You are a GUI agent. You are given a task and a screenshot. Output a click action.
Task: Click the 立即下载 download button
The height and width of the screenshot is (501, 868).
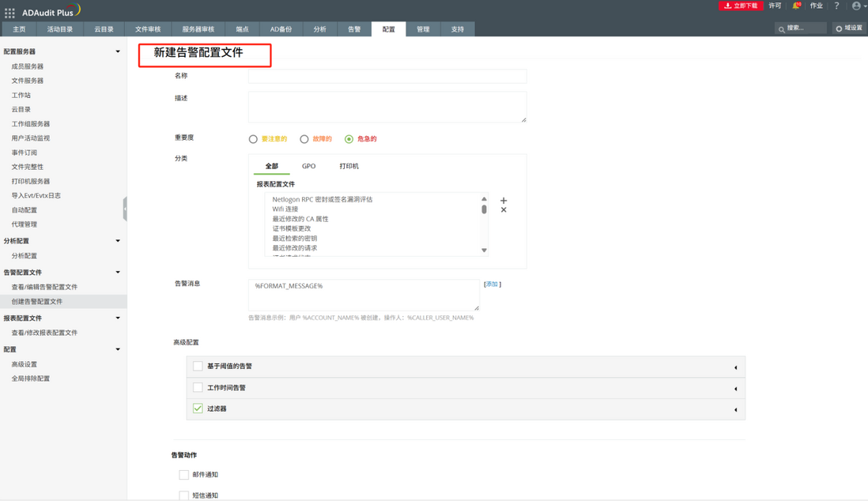click(741, 6)
